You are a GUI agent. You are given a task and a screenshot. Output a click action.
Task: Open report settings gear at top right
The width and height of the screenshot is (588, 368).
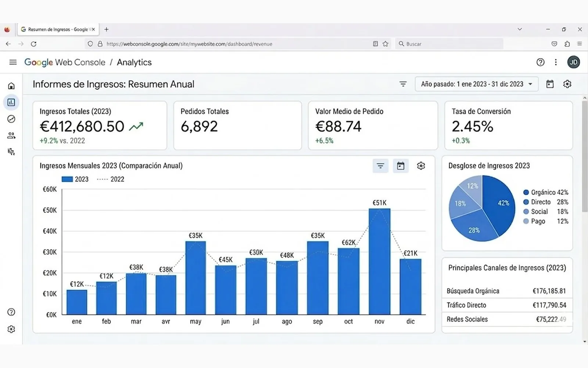coord(567,84)
